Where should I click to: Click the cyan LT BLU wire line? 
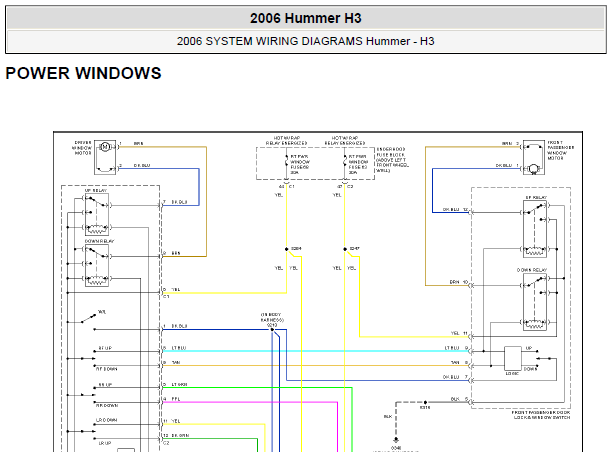tap(314, 351)
